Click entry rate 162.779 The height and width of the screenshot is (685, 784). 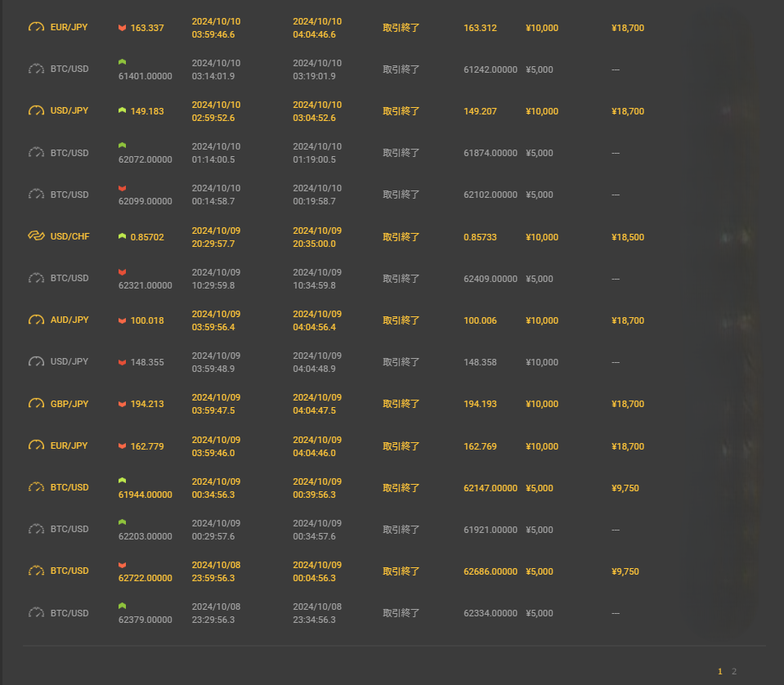[x=147, y=446]
